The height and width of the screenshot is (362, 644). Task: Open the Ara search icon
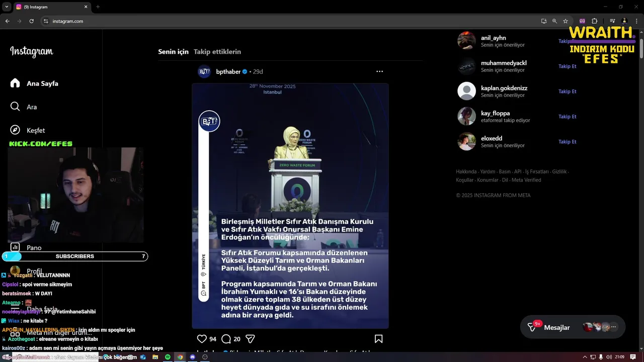pos(15,107)
